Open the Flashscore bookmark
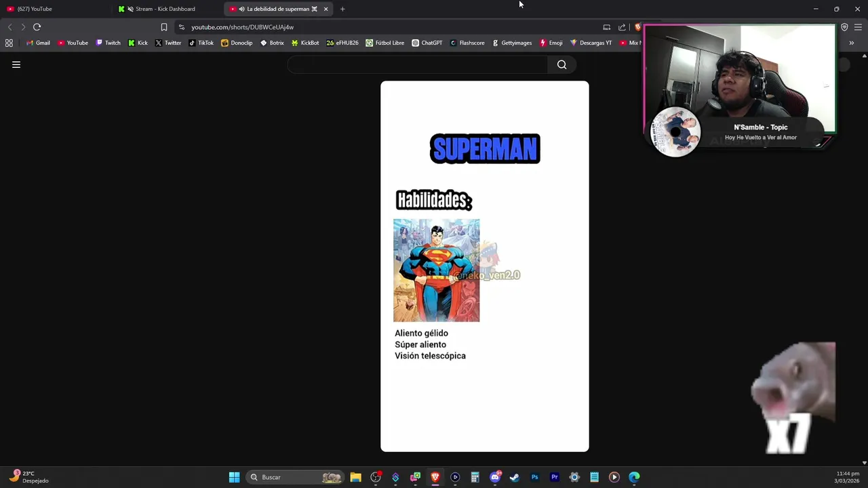 [467, 43]
